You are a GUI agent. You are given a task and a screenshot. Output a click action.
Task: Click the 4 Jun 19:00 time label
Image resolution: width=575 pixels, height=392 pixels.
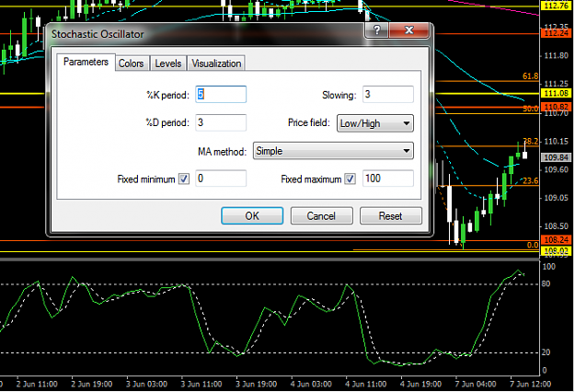click(x=420, y=384)
